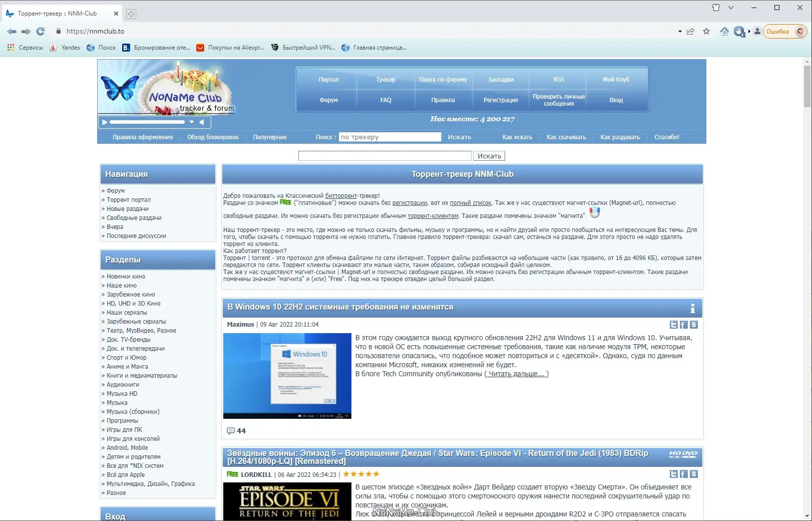The width and height of the screenshot is (812, 521).
Task: Bookmark the page with the star icon
Action: [706, 32]
